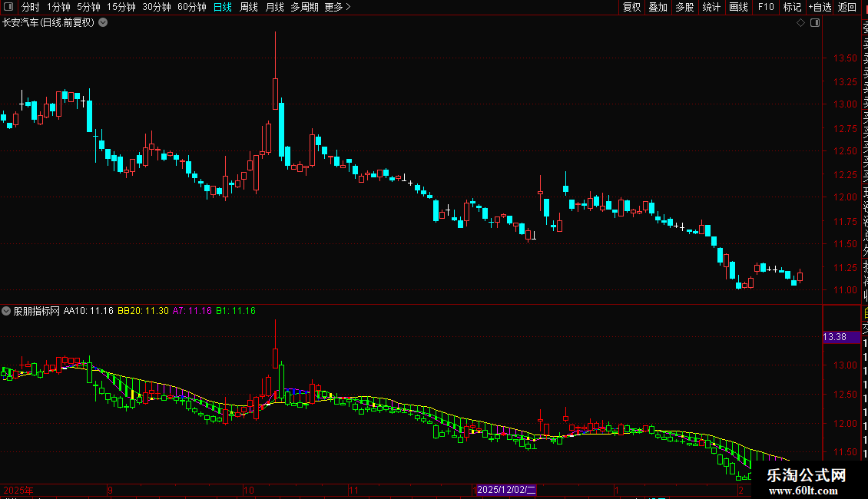Click the 复权 adjustment button
The width and height of the screenshot is (868, 499).
[631, 7]
